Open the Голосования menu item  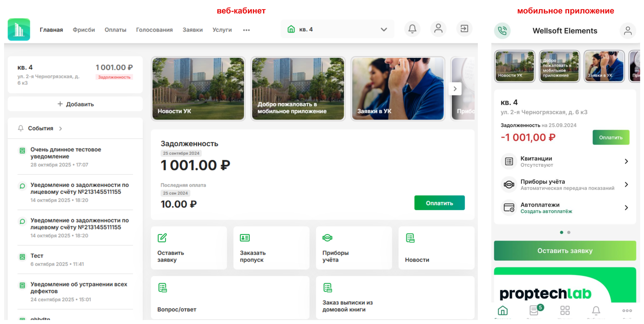click(154, 30)
